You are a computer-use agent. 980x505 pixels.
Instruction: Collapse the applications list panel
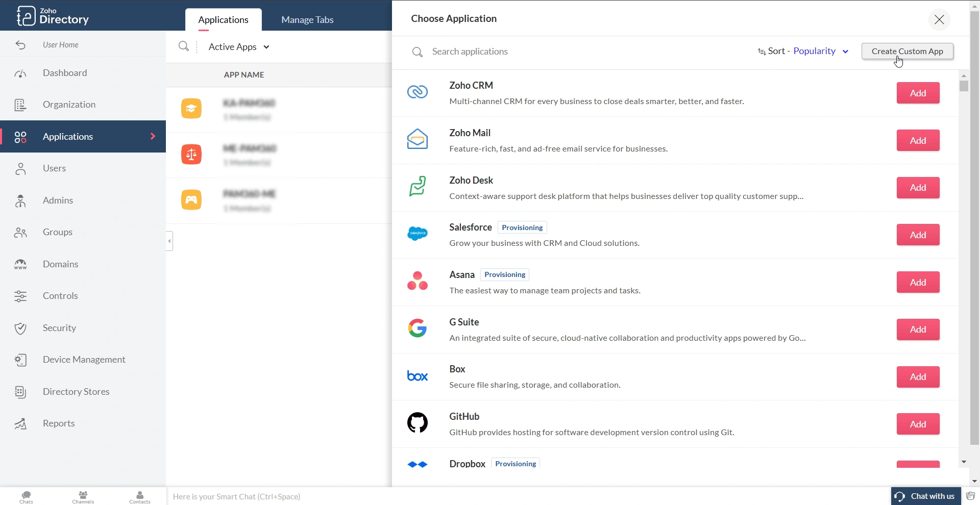click(x=168, y=241)
